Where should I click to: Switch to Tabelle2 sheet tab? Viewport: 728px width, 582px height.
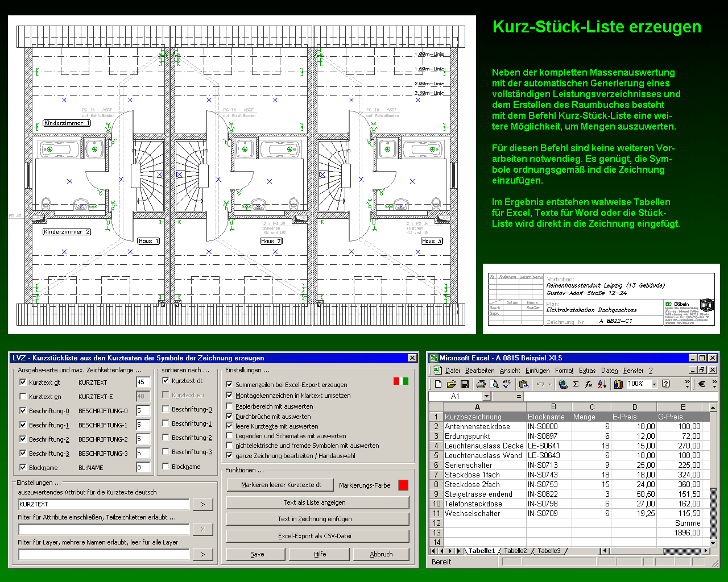[x=515, y=551]
